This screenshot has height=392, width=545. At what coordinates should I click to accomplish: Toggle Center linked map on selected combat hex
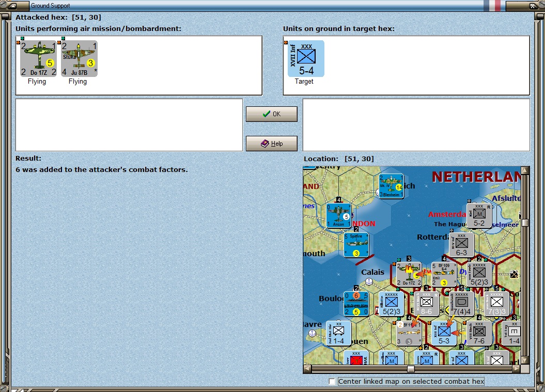coord(332,382)
